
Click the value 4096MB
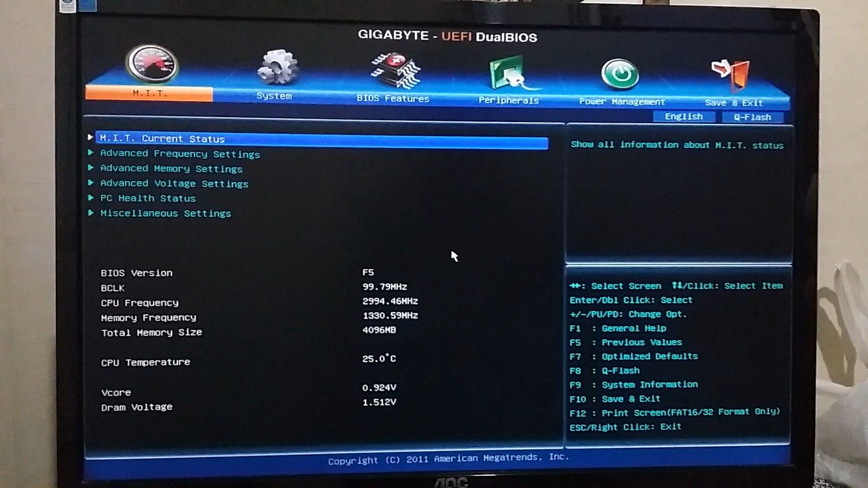point(379,330)
